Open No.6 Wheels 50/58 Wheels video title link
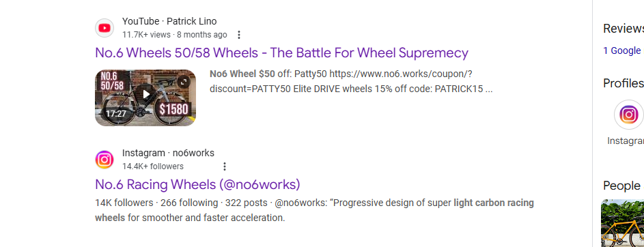Viewport: 644px width, 247px height. coord(281,53)
